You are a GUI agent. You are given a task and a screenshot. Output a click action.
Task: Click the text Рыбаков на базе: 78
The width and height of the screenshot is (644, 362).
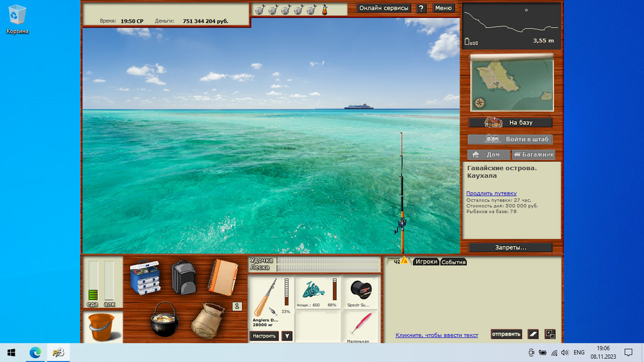coord(491,212)
